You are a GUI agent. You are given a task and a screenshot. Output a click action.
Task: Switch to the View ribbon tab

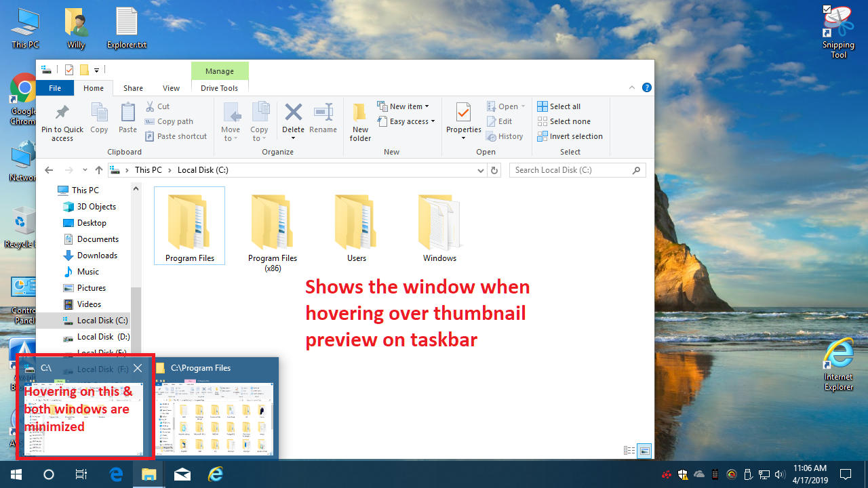(x=171, y=88)
